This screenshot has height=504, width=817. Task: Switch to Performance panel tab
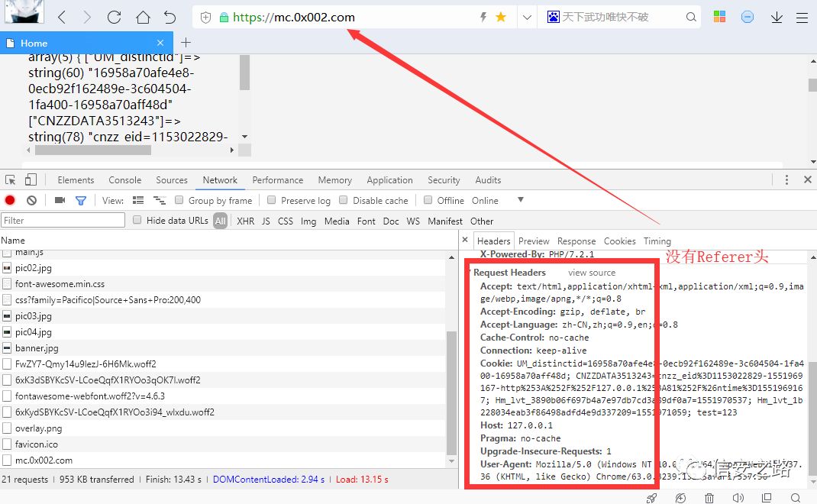click(278, 179)
